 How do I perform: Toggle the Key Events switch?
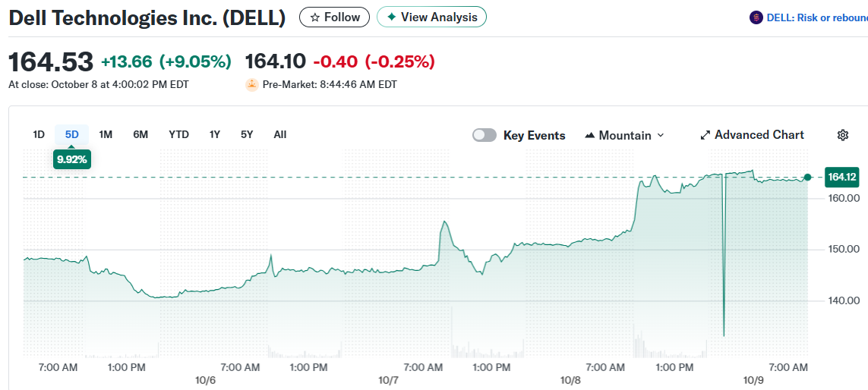pyautogui.click(x=485, y=135)
